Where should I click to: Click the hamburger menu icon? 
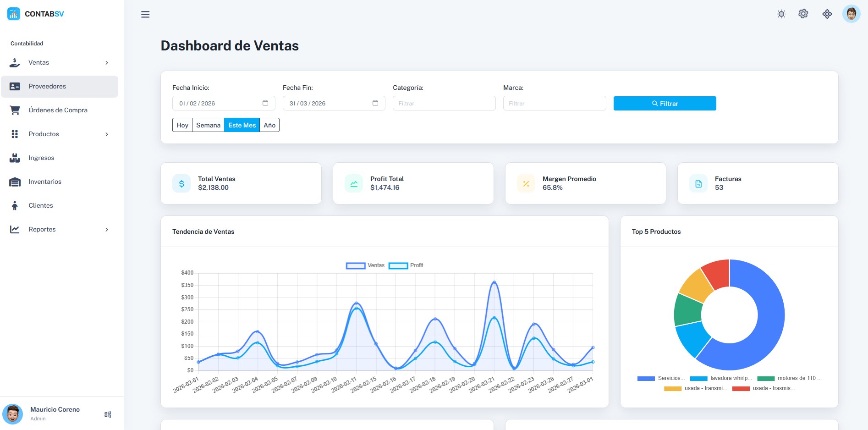pyautogui.click(x=145, y=14)
